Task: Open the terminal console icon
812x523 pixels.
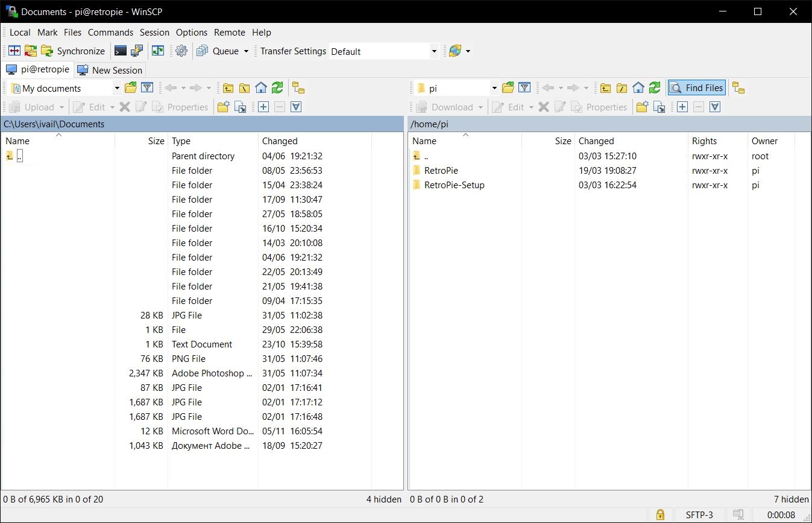Action: pos(121,51)
